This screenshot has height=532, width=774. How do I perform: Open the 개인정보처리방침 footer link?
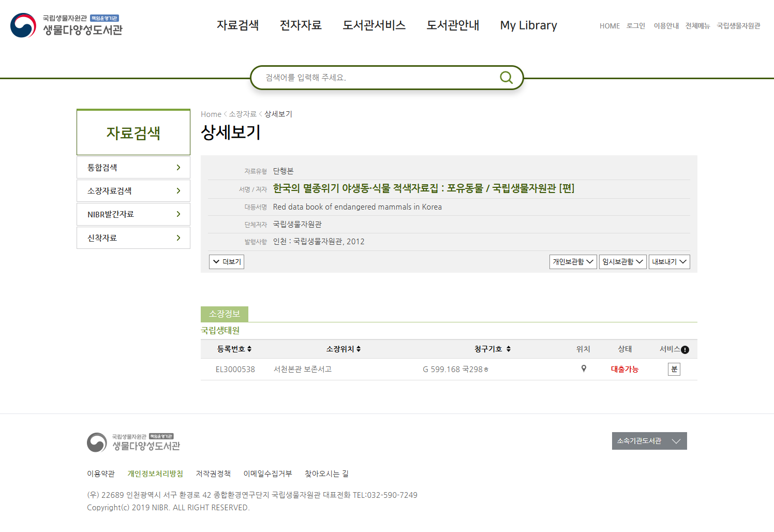[x=155, y=474]
